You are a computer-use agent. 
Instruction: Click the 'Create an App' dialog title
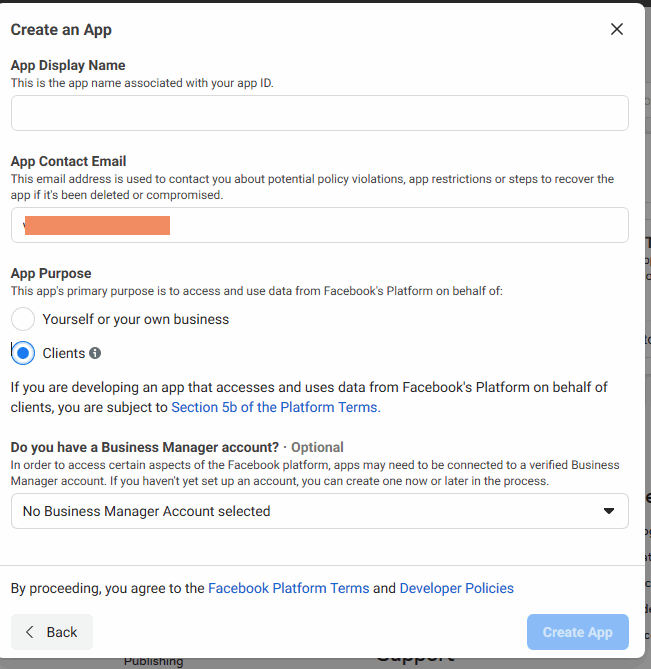click(61, 30)
